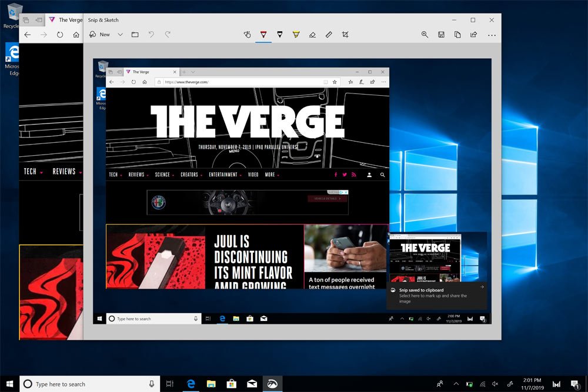Open the Zoom magnifier control
Image resolution: width=588 pixels, height=392 pixels.
click(425, 35)
